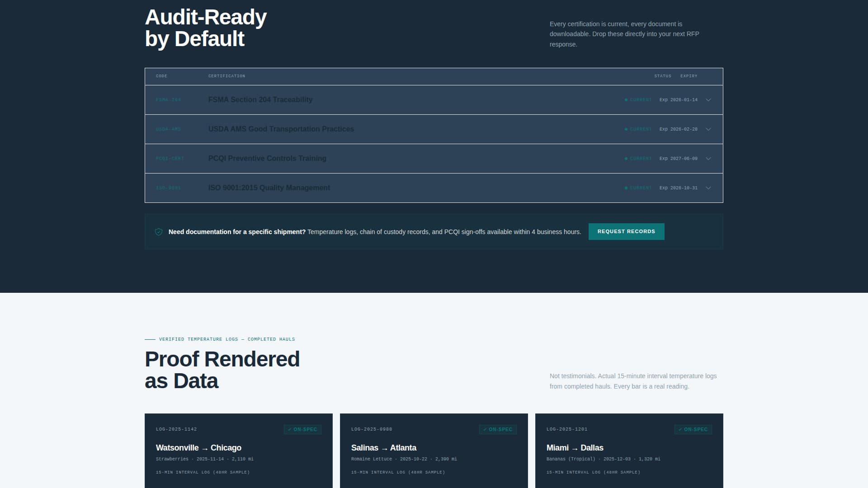Select the USDA-AMS code cell
868x488 pixels.
click(168, 129)
